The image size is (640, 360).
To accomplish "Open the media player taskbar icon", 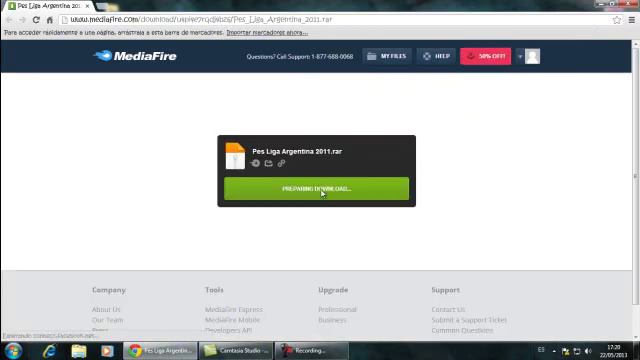I will click(x=107, y=351).
